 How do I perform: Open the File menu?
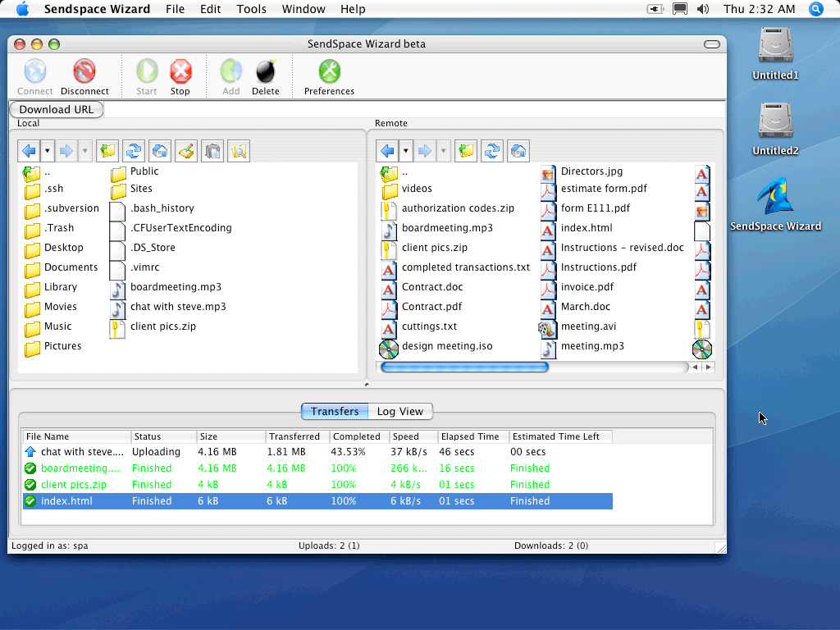tap(176, 9)
